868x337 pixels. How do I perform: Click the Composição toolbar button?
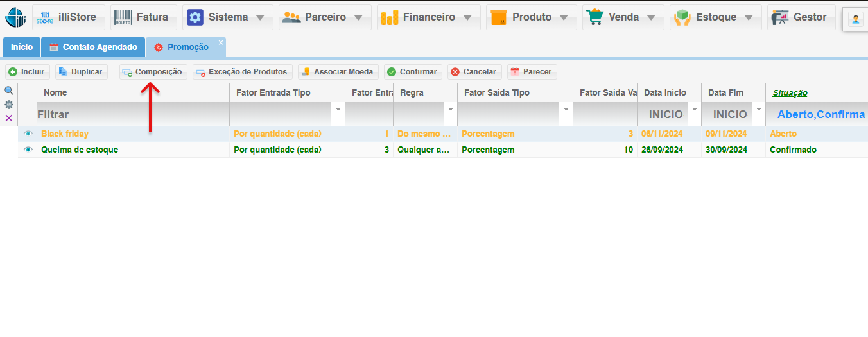coord(153,72)
